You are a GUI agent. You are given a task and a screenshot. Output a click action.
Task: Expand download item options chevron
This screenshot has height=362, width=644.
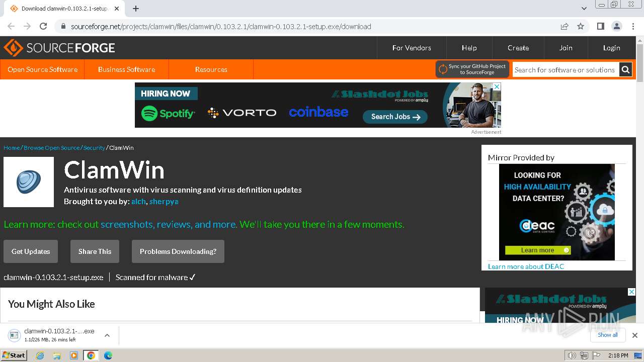[x=107, y=335]
